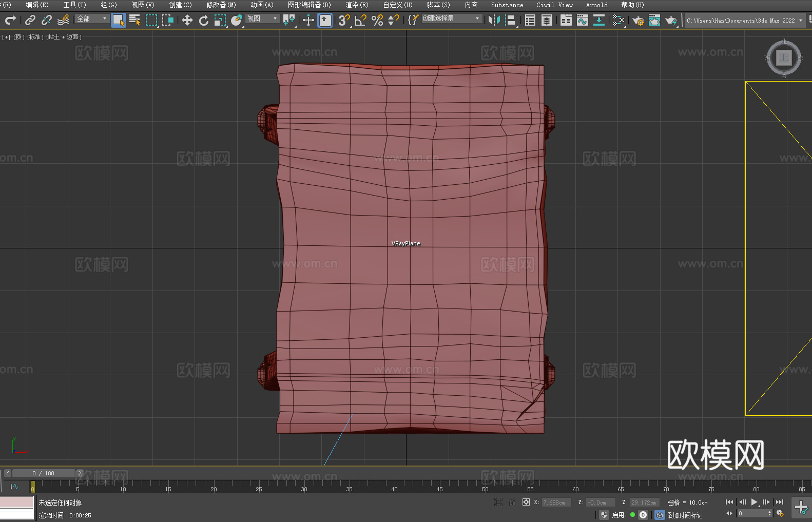The image size is (812, 522).
Task: Select the Link objects tool
Action: point(30,20)
